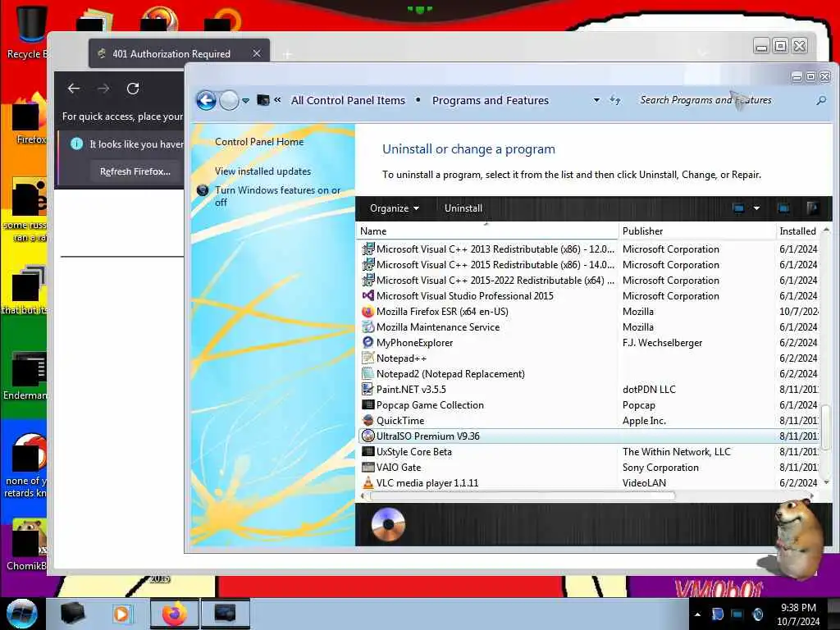Open Control Panel Home link
The width and height of the screenshot is (840, 630).
(x=259, y=142)
